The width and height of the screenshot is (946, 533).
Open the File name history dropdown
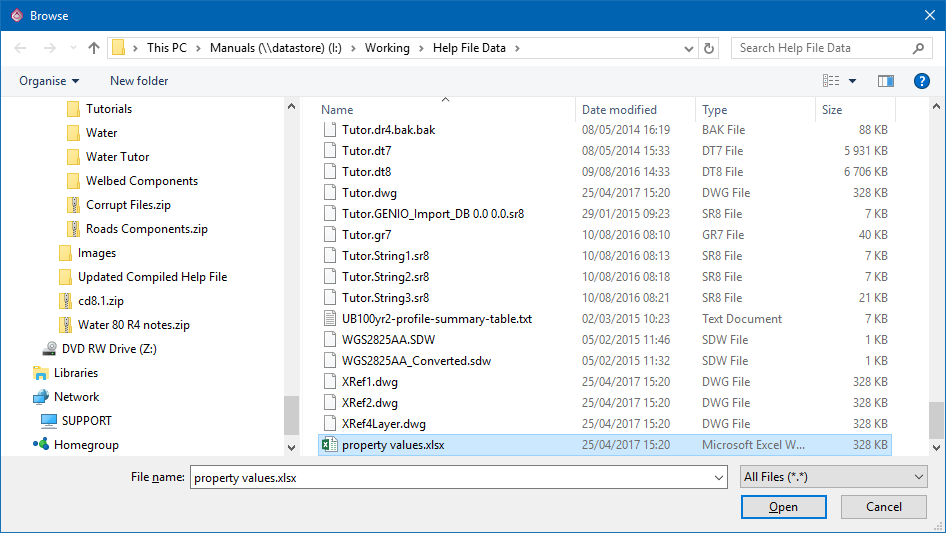coord(718,478)
